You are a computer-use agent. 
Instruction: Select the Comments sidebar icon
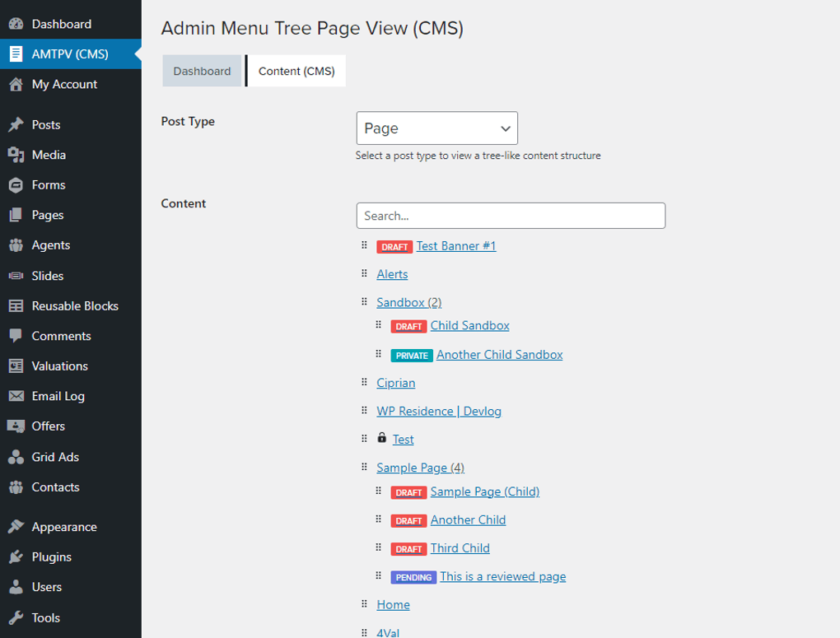pos(14,336)
